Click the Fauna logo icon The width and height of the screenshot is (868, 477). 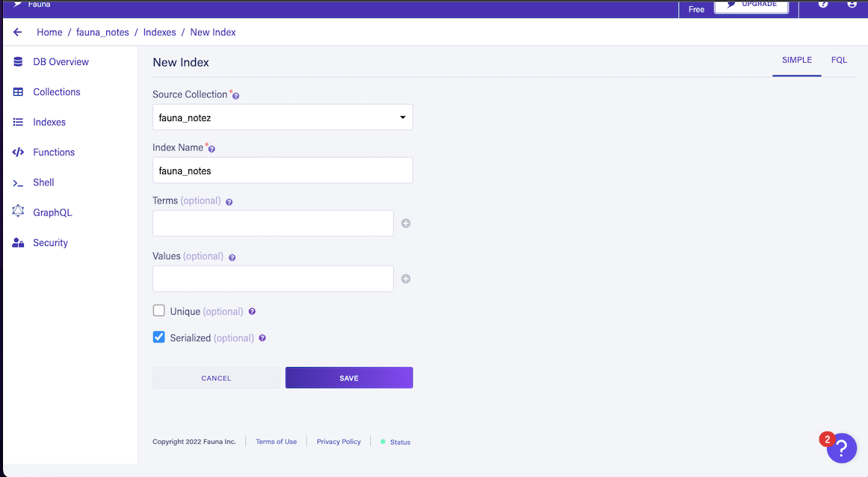18,4
